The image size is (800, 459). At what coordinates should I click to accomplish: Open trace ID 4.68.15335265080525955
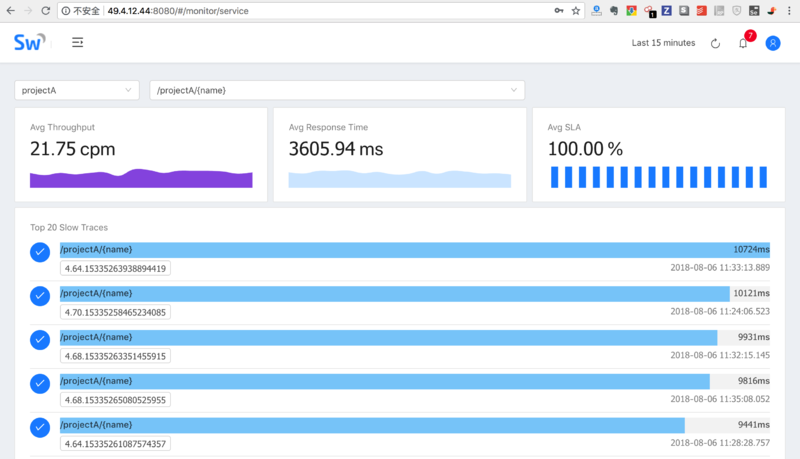(115, 400)
